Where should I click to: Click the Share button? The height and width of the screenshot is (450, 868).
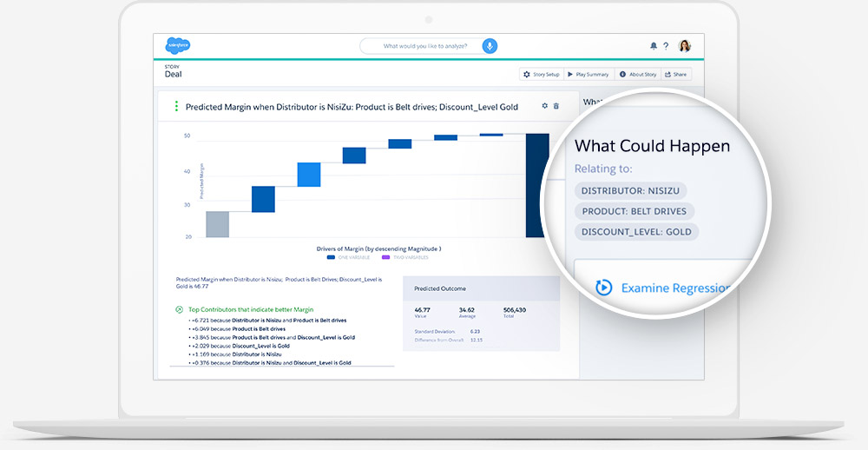click(x=676, y=74)
